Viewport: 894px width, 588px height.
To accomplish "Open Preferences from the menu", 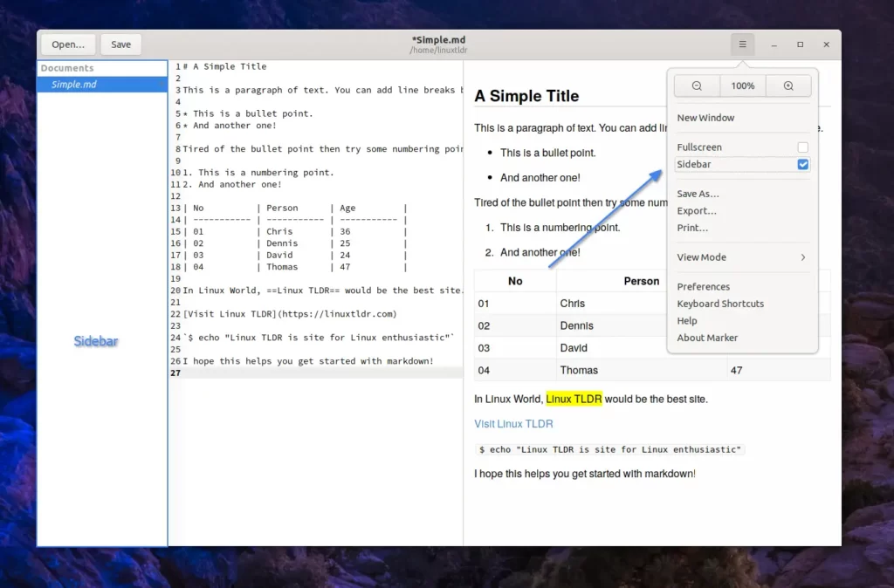I will click(742, 287).
